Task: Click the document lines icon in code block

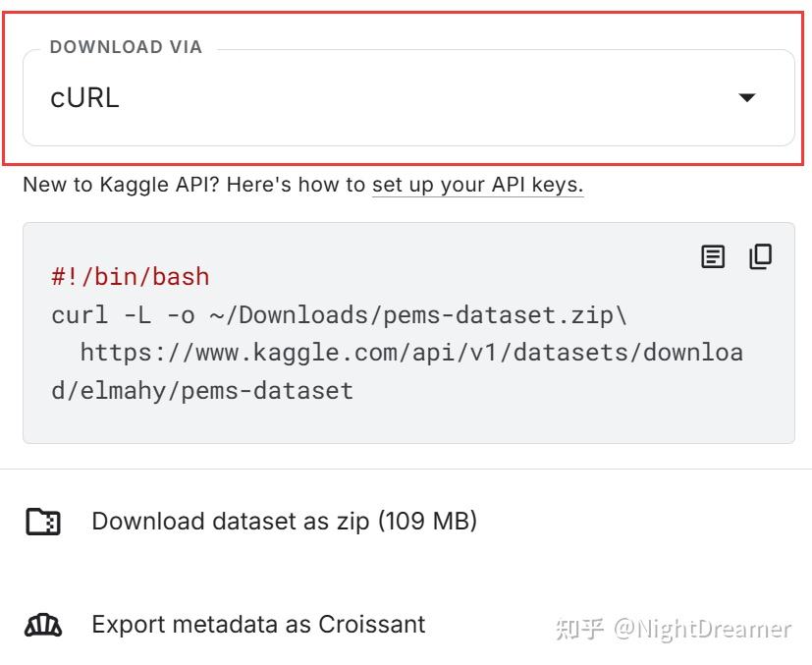Action: point(713,257)
